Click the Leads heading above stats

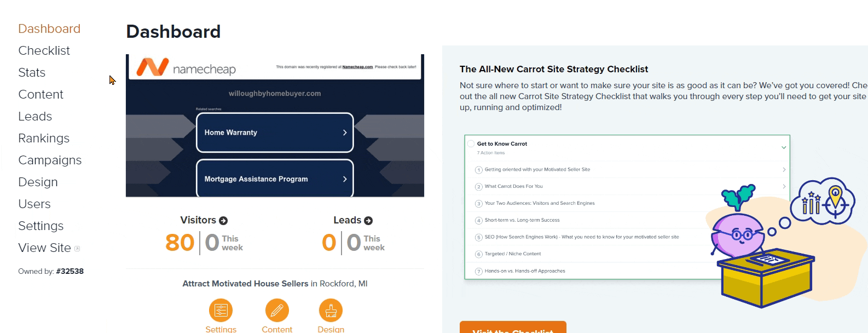[x=348, y=220]
